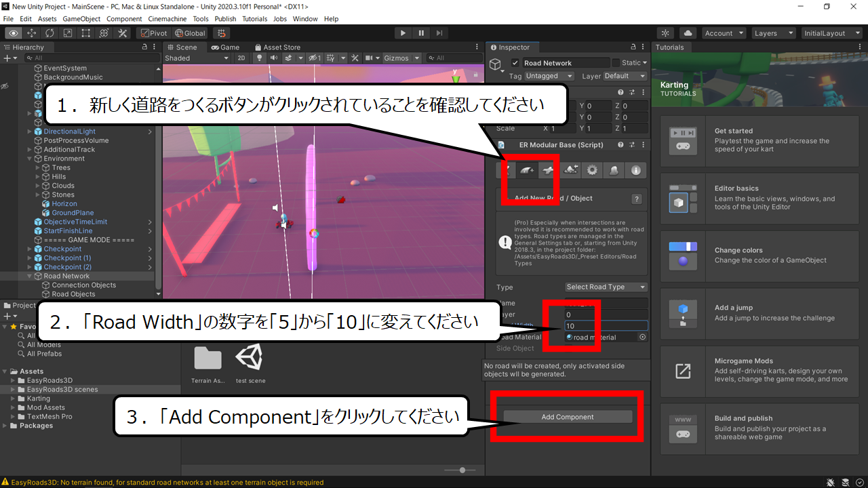Open the Gizmos dropdown
Screen dimensions: 868x488
click(x=402, y=58)
